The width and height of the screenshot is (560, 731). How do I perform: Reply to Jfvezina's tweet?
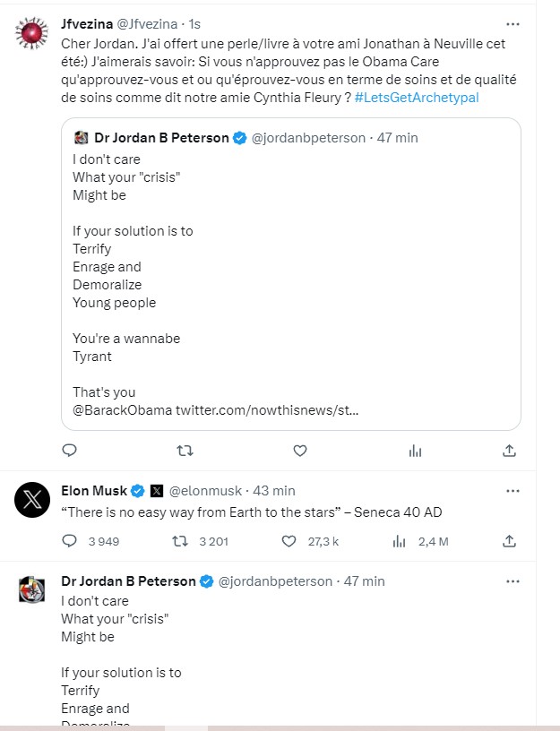tap(70, 451)
